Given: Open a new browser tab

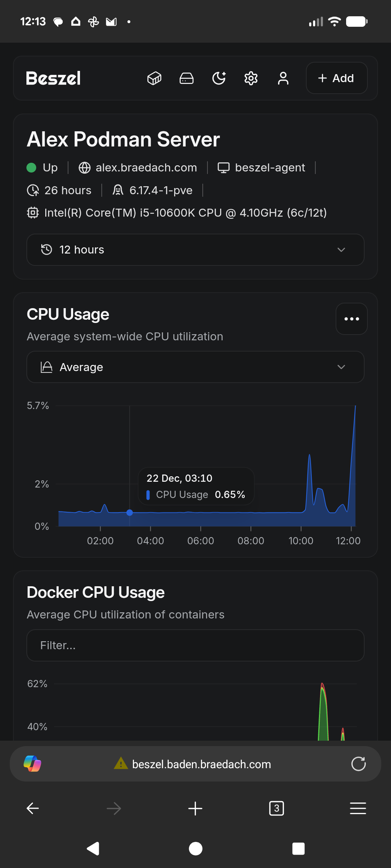Looking at the screenshot, I should [x=195, y=808].
